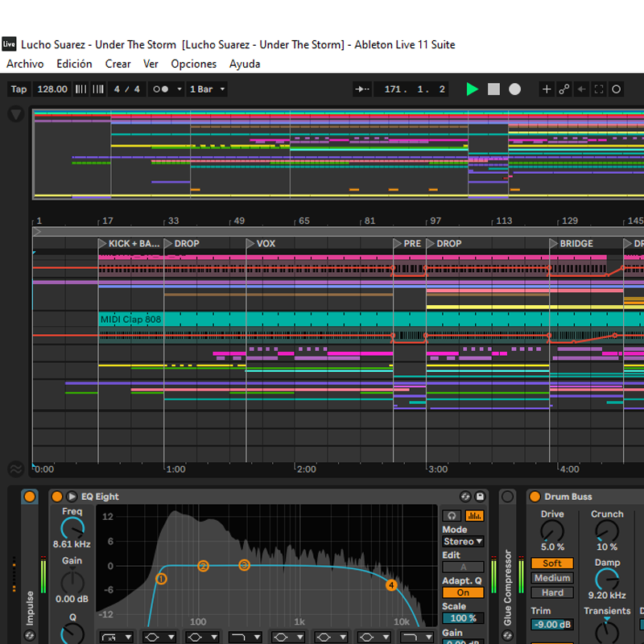Click the Tap tempo button
The image size is (644, 644).
[19, 89]
